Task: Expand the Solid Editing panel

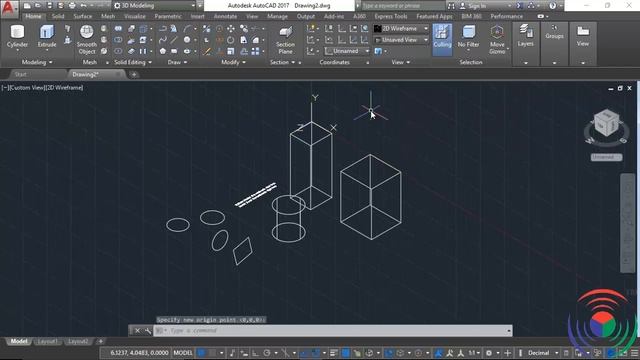Action: (133, 62)
